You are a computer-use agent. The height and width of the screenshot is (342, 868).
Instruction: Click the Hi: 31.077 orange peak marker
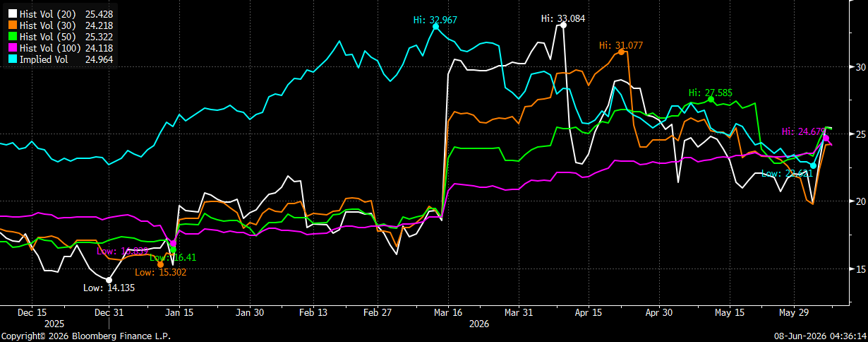point(621,52)
